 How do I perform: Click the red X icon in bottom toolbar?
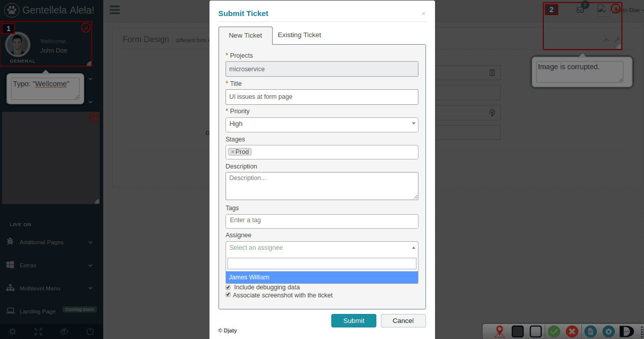click(x=572, y=331)
